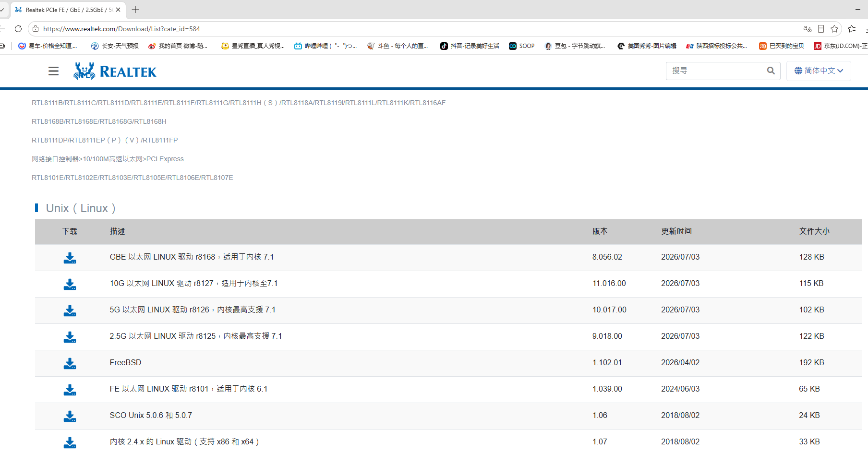
Task: Download the FE LINUX r8101 driver
Action: [70, 390]
